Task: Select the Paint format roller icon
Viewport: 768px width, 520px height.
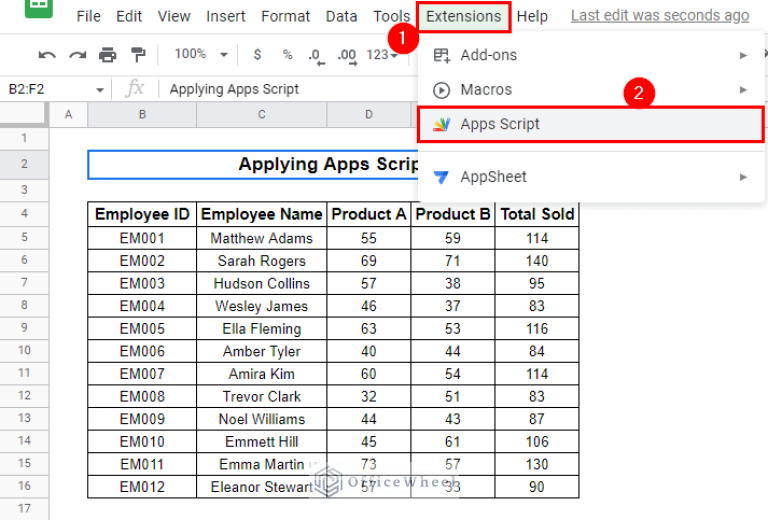Action: (139, 55)
